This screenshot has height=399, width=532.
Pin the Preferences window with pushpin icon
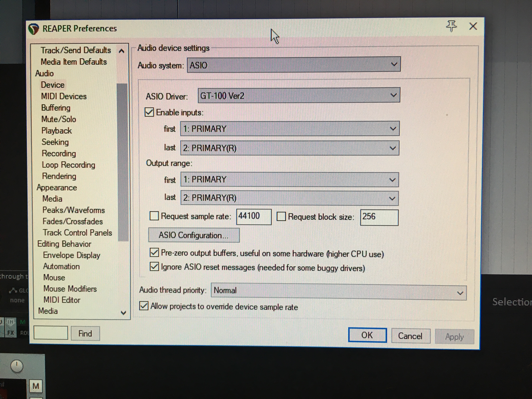[x=451, y=26]
